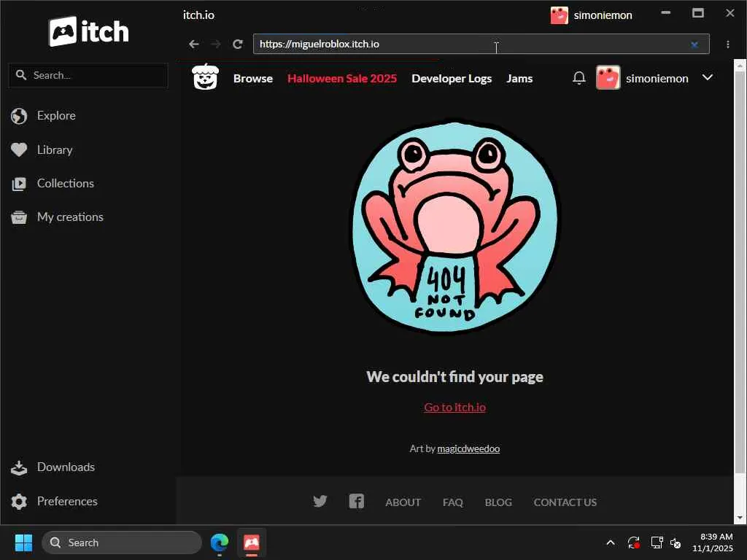Click the itch app taskbar icon
Viewport: 747px width, 560px height.
click(252, 542)
